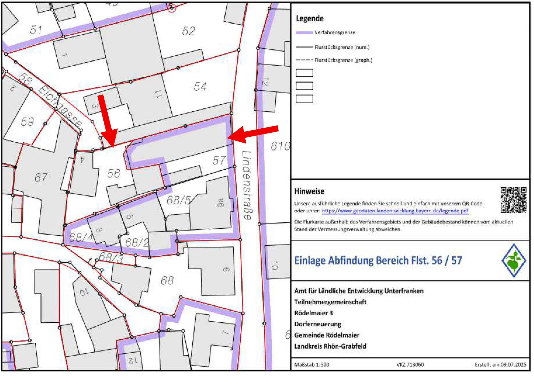Image resolution: width=534 pixels, height=392 pixels.
Task: Expand the Hinweise section
Action: point(310,191)
